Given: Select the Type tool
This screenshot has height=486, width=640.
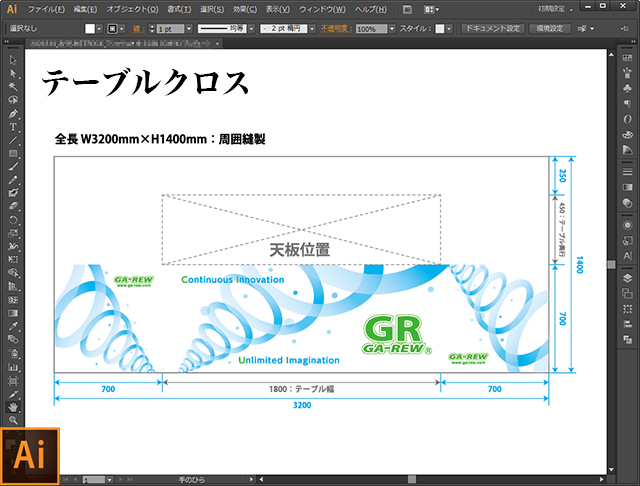Looking at the screenshot, I should [13, 127].
